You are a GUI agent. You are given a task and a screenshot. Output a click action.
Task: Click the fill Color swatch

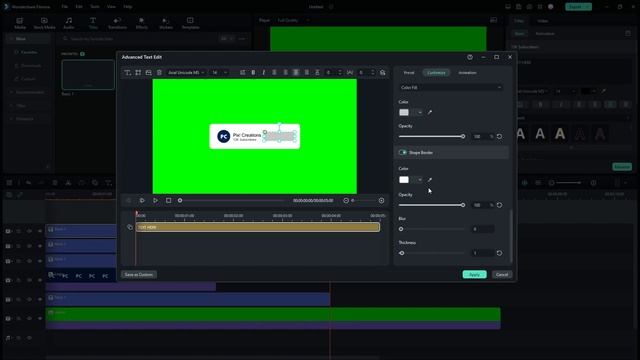pos(404,112)
